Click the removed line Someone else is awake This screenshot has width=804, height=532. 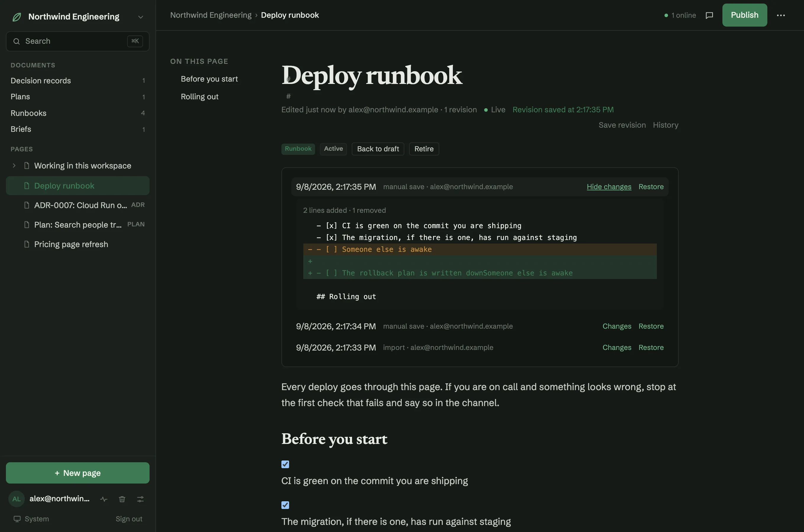point(480,249)
